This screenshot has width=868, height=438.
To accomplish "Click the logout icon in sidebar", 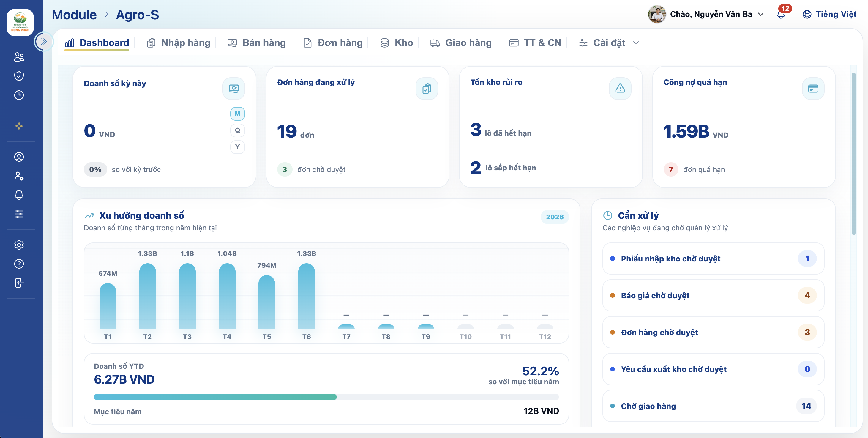I will pos(19,283).
